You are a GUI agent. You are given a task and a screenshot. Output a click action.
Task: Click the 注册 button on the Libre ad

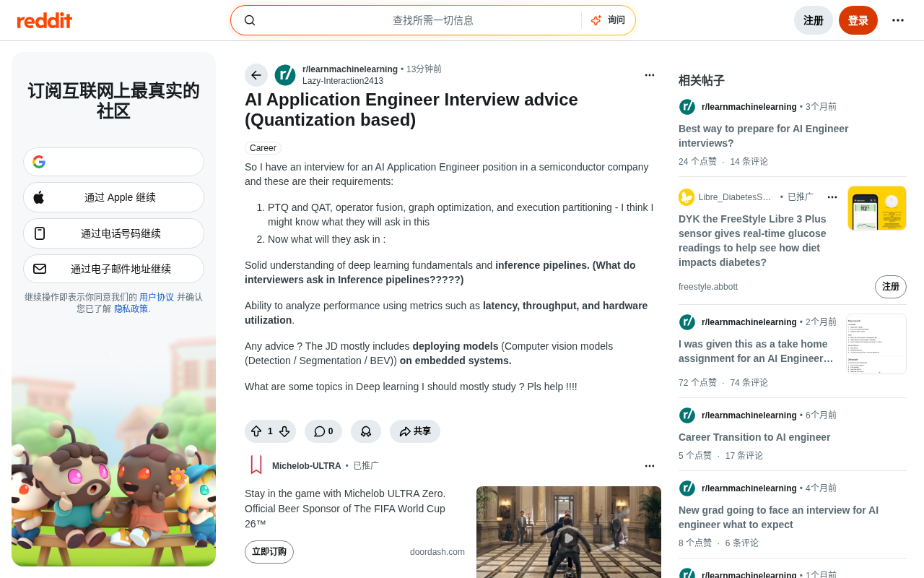coord(891,287)
